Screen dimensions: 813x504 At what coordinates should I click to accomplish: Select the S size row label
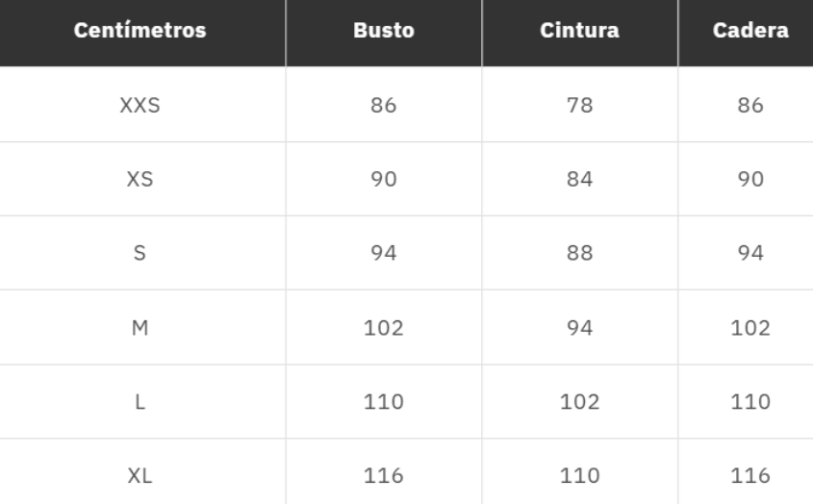[x=141, y=254]
